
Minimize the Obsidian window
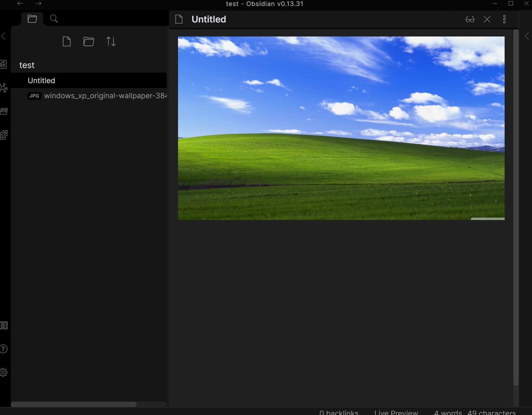pos(495,4)
